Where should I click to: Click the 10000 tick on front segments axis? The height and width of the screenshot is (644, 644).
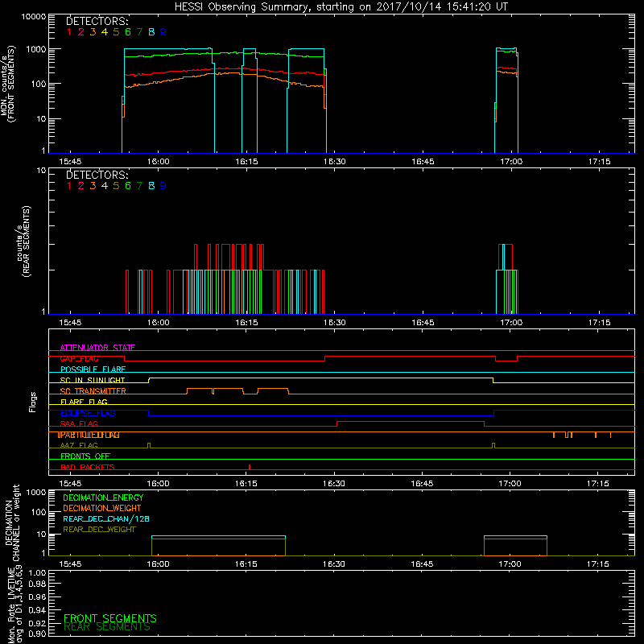point(34,16)
